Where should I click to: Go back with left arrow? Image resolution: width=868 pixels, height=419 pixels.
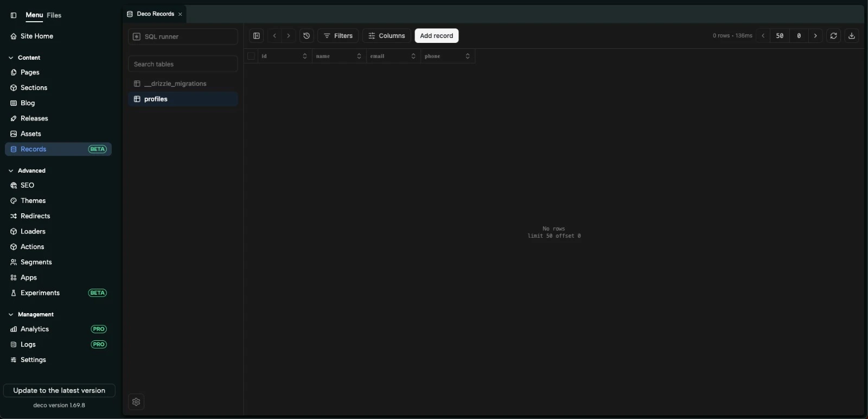pos(275,36)
